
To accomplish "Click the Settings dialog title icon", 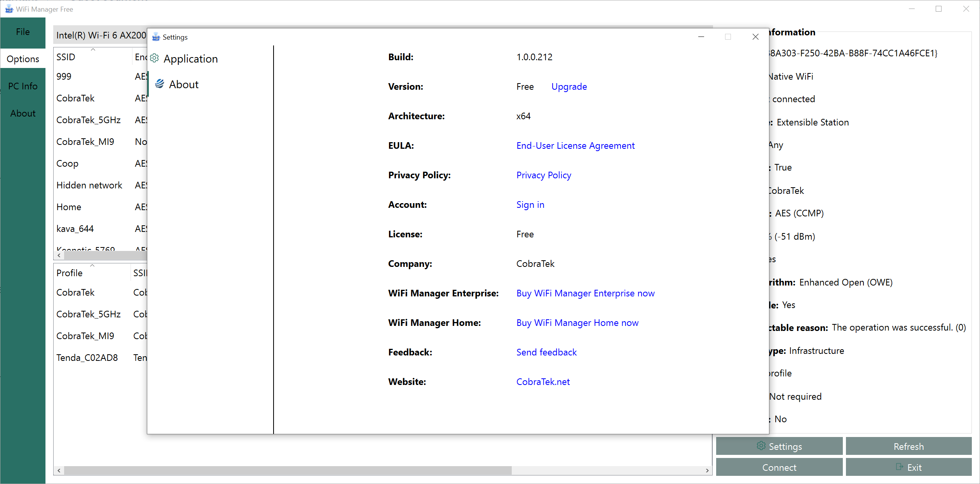I will 156,37.
